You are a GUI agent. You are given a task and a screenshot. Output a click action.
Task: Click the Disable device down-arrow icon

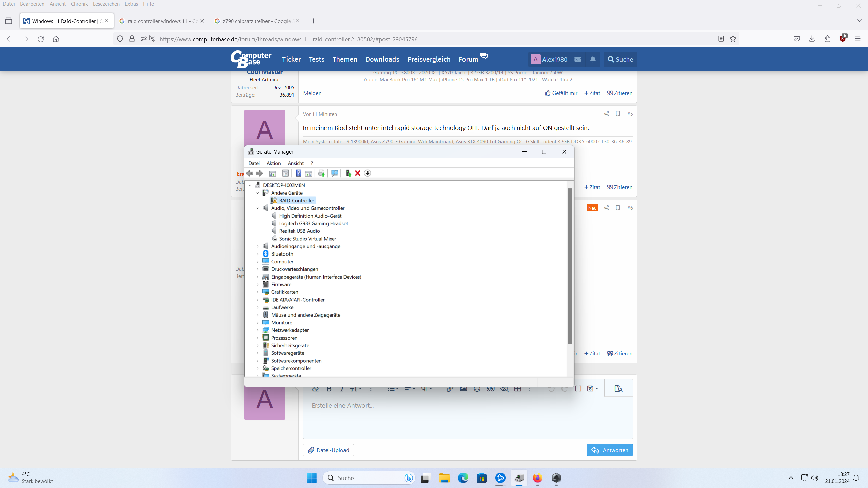(368, 173)
